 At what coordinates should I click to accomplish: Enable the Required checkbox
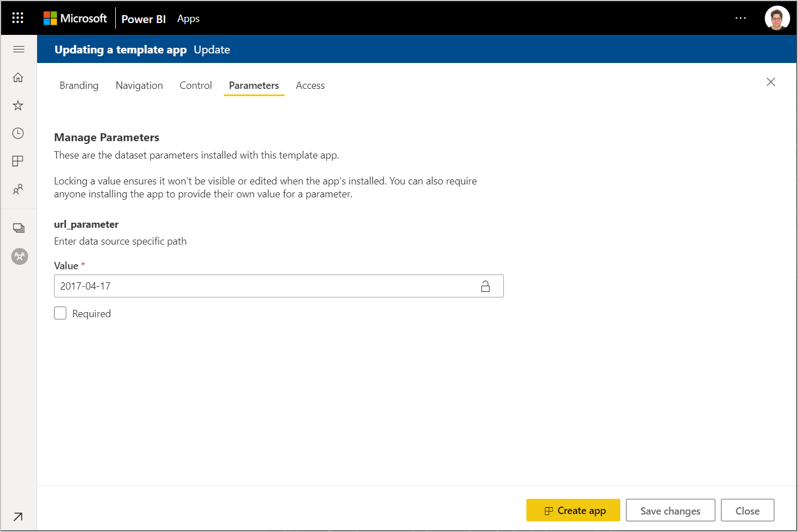coord(60,313)
